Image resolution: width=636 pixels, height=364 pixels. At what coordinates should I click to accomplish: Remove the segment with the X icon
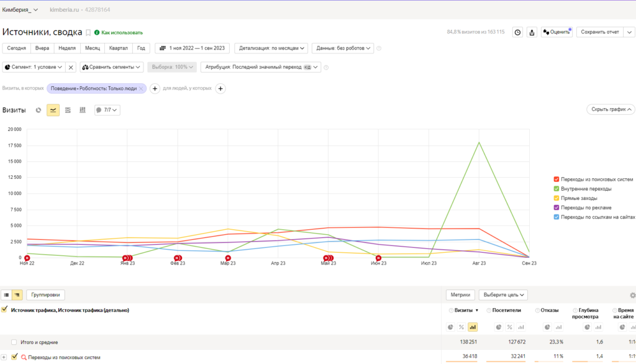pyautogui.click(x=71, y=67)
